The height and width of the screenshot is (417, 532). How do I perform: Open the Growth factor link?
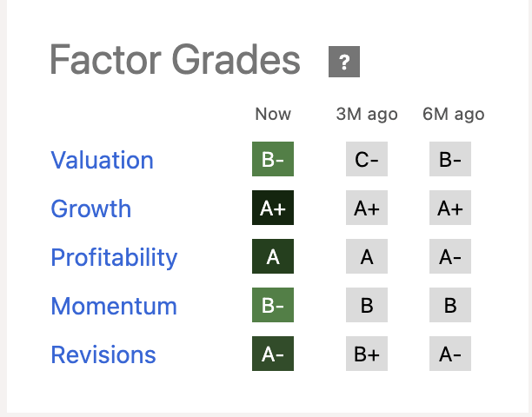coord(90,208)
